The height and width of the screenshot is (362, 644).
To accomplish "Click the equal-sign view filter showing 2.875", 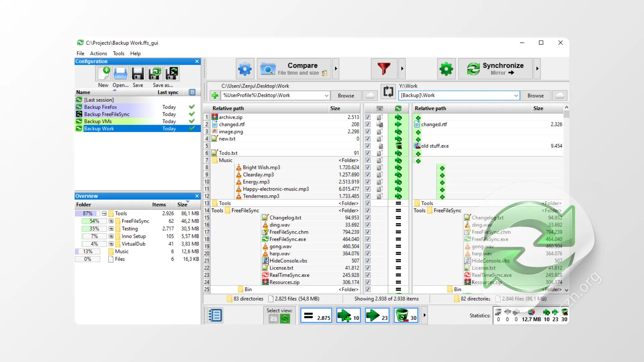I will [x=316, y=315].
